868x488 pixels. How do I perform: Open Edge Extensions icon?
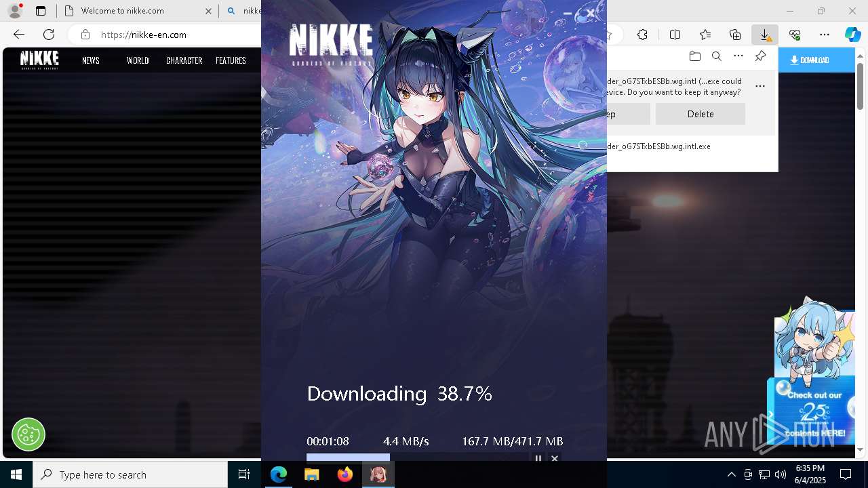(x=642, y=35)
